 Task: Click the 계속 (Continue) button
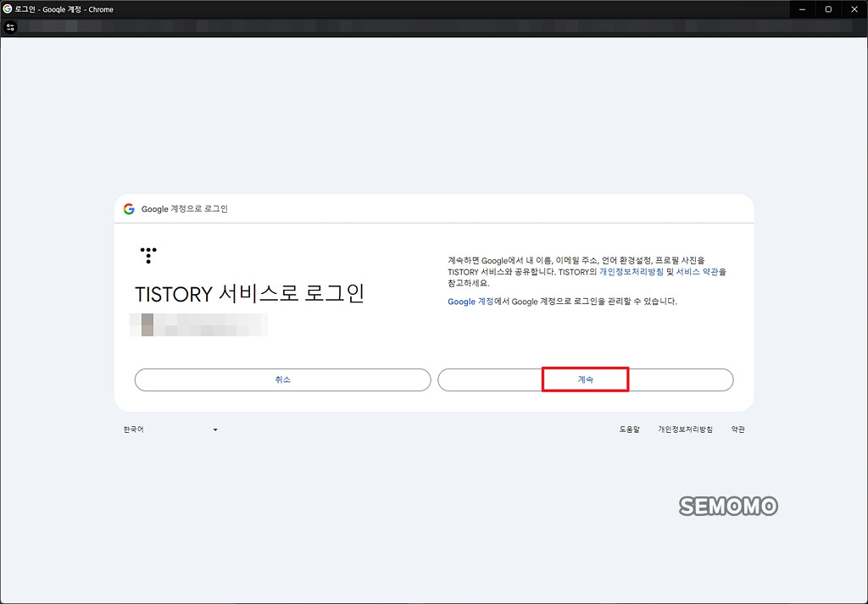(x=585, y=380)
